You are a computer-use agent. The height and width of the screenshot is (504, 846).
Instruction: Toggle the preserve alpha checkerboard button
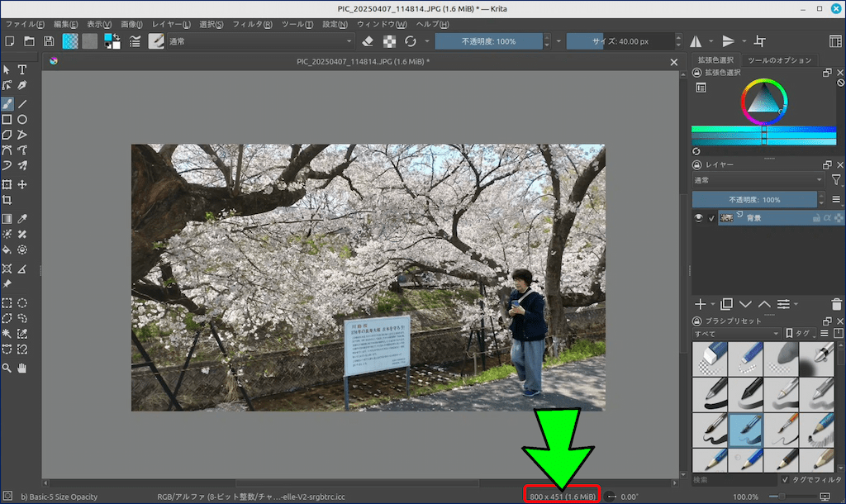pyautogui.click(x=389, y=41)
